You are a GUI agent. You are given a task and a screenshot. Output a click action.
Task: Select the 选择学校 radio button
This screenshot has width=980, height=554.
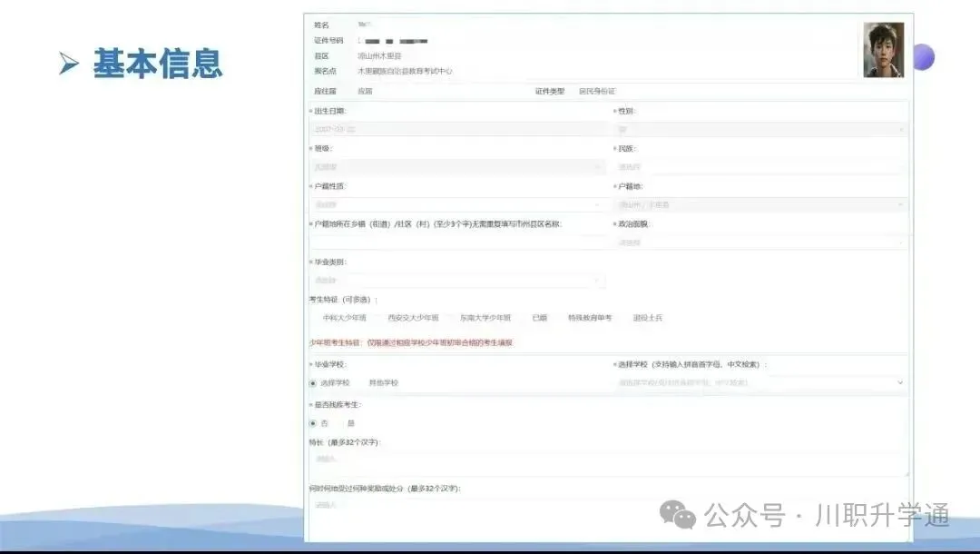tap(313, 382)
